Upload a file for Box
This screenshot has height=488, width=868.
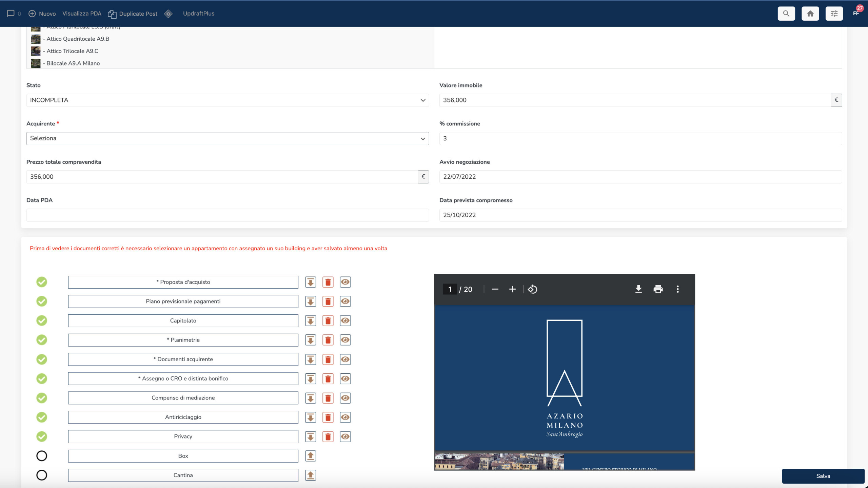point(310,456)
